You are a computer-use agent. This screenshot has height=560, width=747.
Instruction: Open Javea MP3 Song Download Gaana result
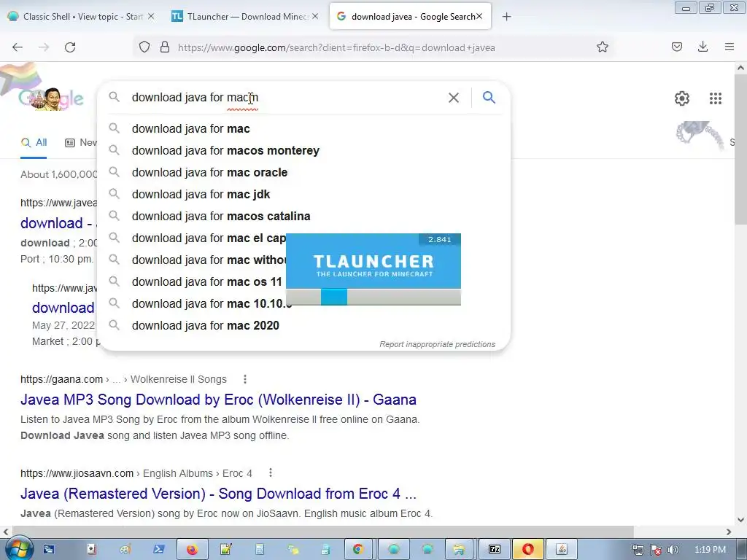(x=218, y=400)
